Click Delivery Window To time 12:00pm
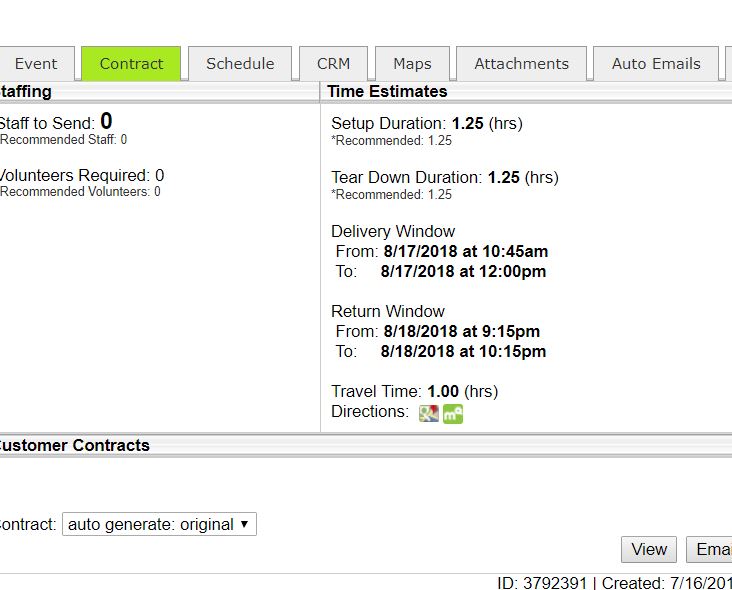Image resolution: width=732 pixels, height=590 pixels. 463,272
